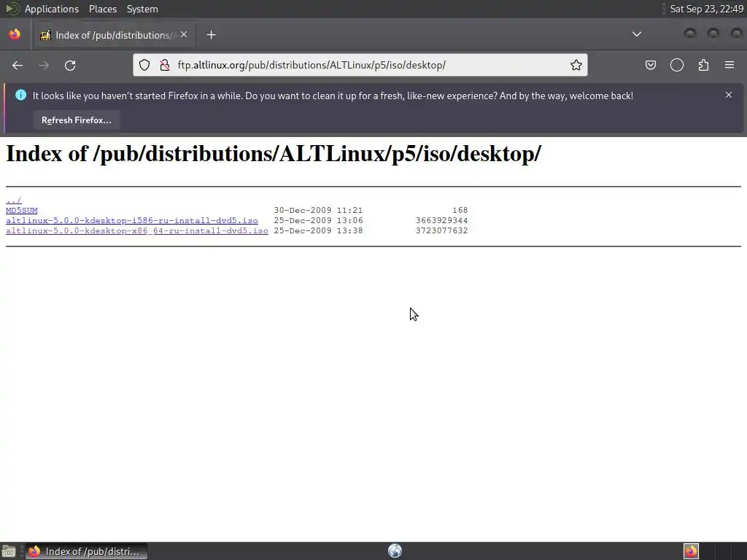Click the Firefox icon in the bottom-right panel
The image size is (747, 560).
(691, 551)
